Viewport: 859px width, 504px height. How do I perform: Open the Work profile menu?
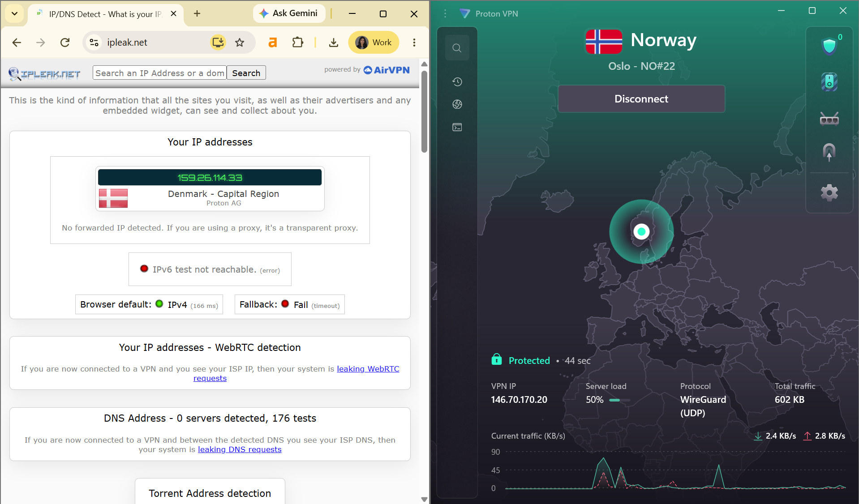coord(374,43)
